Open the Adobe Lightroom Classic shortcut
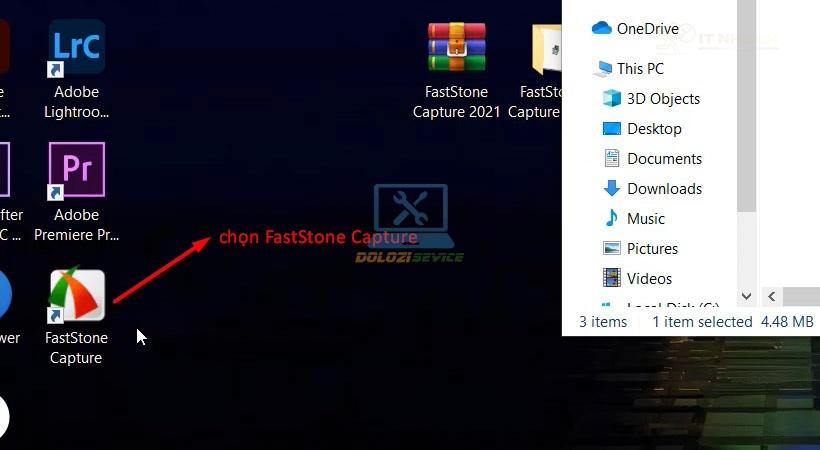 tap(77, 50)
